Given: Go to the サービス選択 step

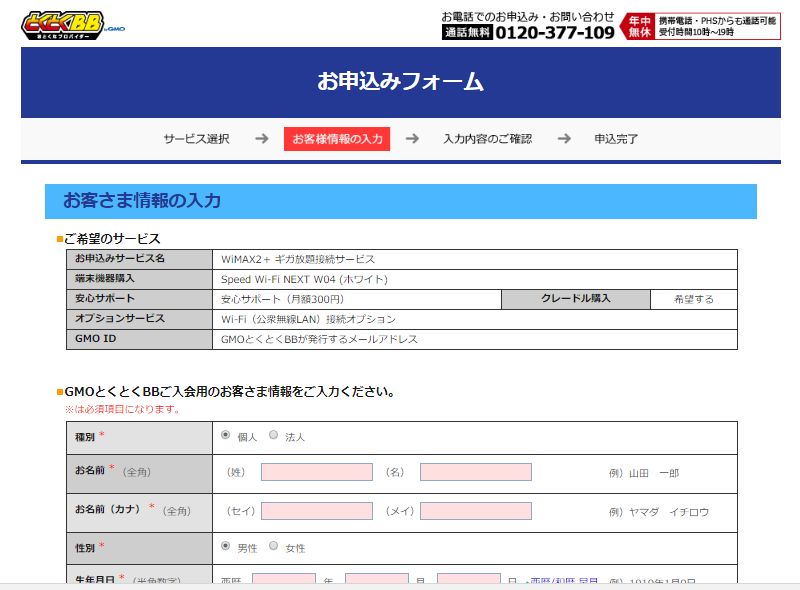Looking at the screenshot, I should [x=196, y=139].
